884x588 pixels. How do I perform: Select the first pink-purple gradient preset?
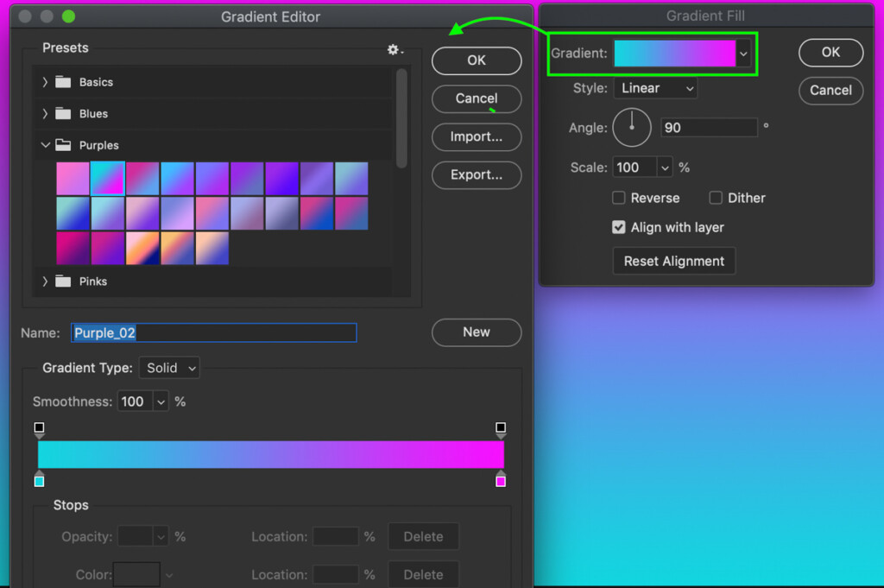point(73,179)
